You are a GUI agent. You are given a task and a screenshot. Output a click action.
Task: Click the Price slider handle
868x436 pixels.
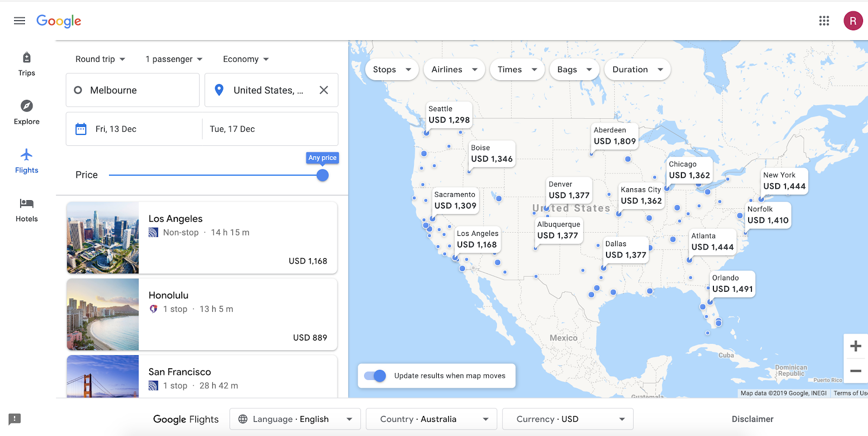[x=323, y=175]
